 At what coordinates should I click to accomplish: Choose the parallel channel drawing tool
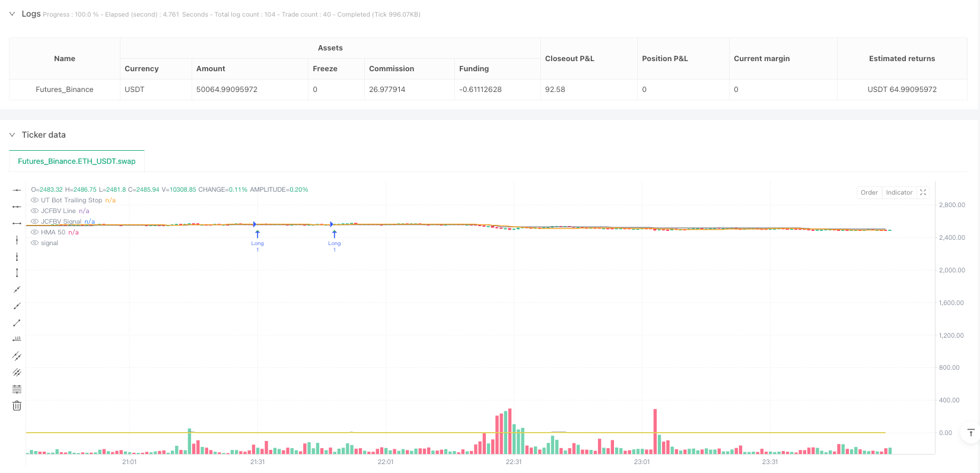tap(17, 356)
